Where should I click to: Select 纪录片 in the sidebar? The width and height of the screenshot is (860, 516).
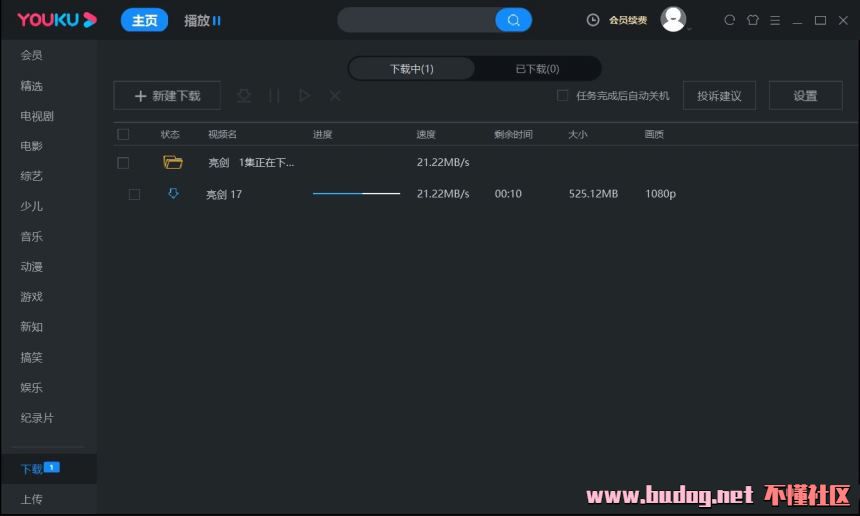37,418
